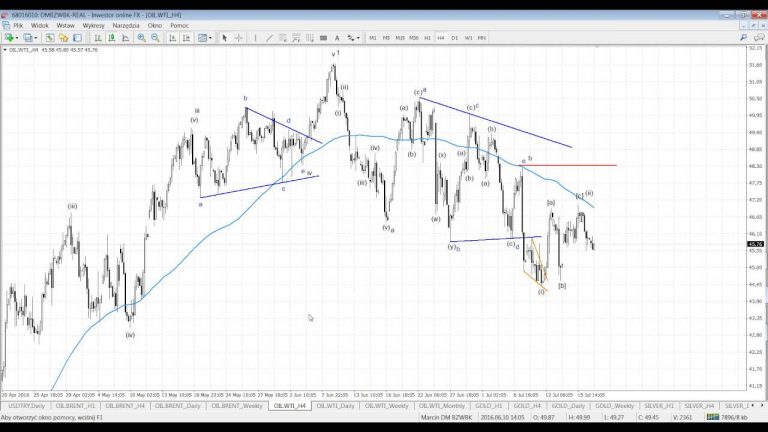Click the current price label on scale
This screenshot has width=768, height=432.
tap(755, 244)
